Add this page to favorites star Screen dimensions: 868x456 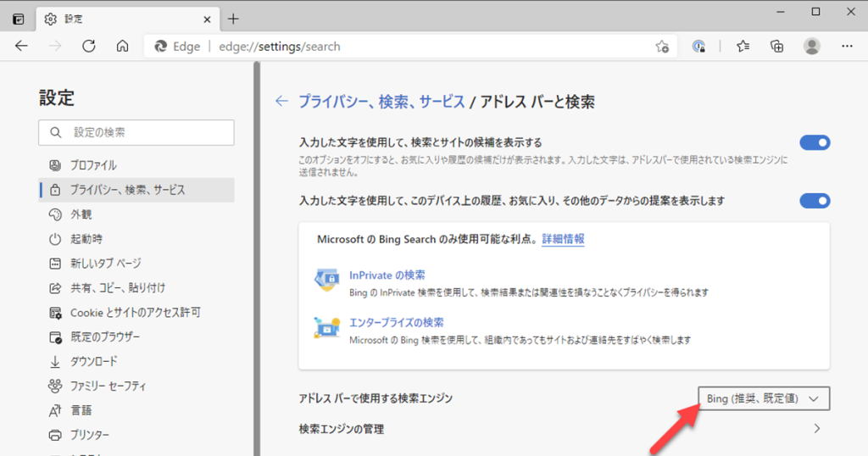coord(662,47)
